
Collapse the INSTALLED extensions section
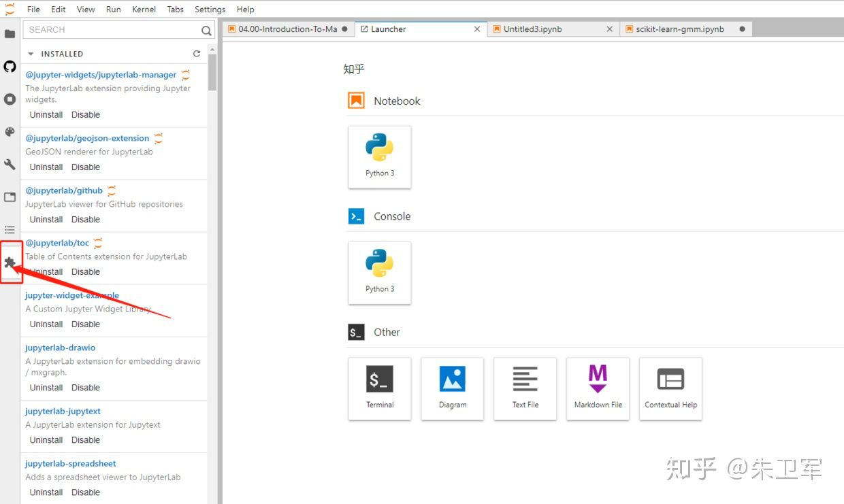click(31, 54)
